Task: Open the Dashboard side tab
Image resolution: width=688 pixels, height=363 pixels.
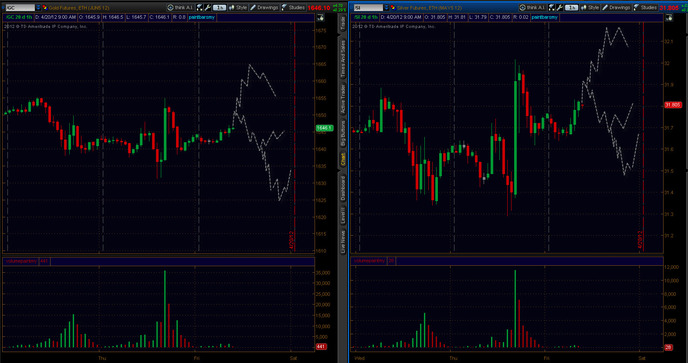Action: click(x=343, y=188)
